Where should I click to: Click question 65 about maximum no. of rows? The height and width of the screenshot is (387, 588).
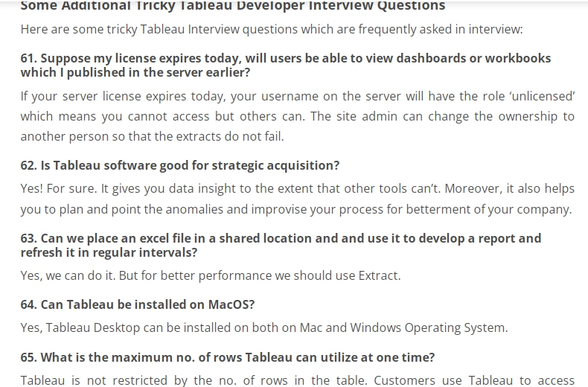(x=228, y=357)
